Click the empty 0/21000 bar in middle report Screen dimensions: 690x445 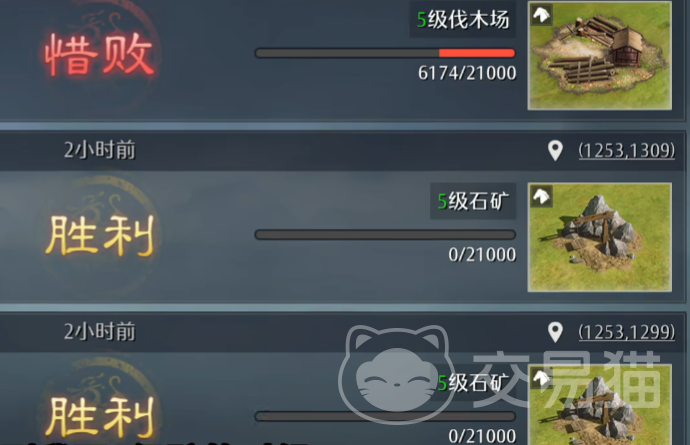click(x=385, y=235)
